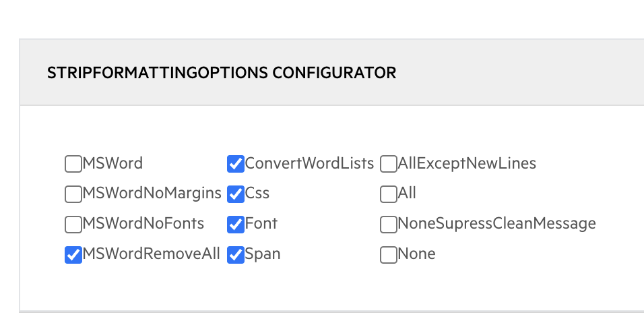Tick the MSWordNoFonts checkbox

point(73,224)
